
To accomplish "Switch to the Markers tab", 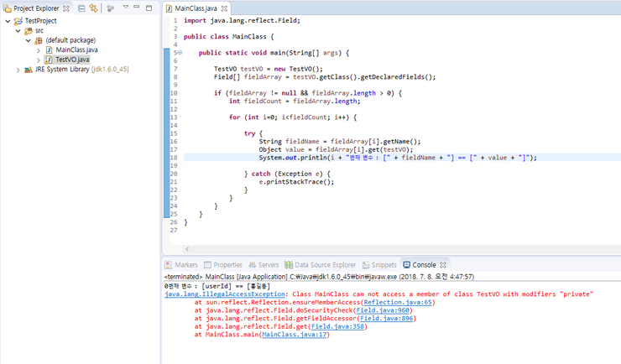I will tap(185, 264).
